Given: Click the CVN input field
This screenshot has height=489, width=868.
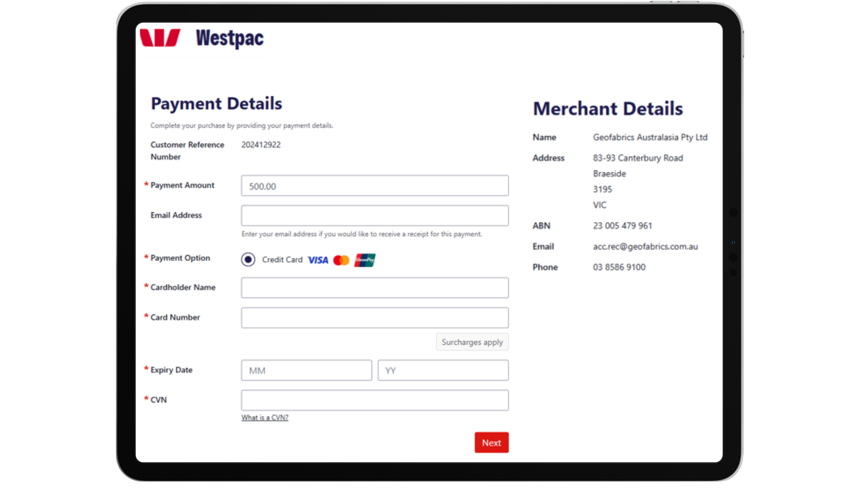Looking at the screenshot, I should 375,400.
